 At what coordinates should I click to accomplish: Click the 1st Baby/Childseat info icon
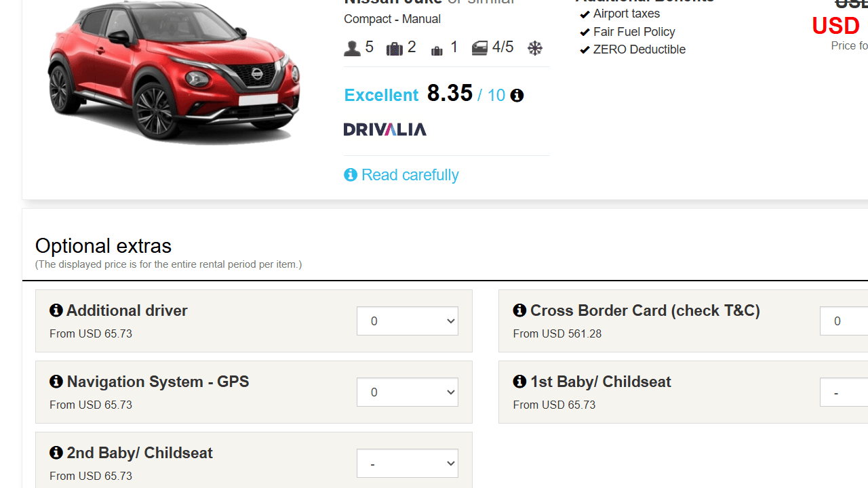519,382
